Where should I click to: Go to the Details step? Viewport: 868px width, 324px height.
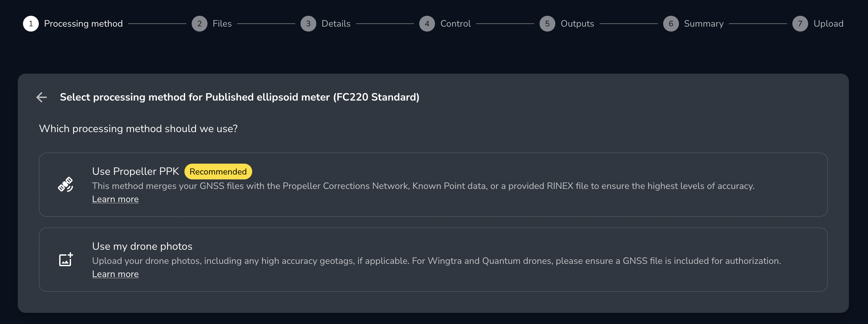(x=336, y=24)
